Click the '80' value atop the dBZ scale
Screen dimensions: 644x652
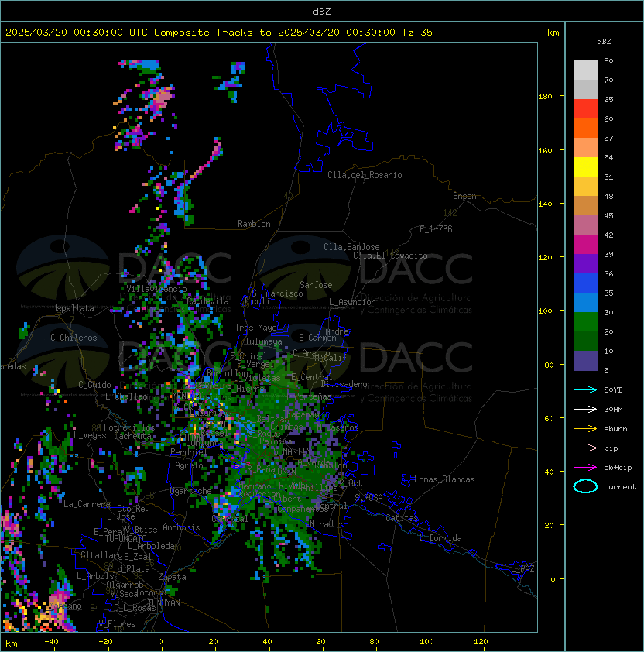pos(608,60)
